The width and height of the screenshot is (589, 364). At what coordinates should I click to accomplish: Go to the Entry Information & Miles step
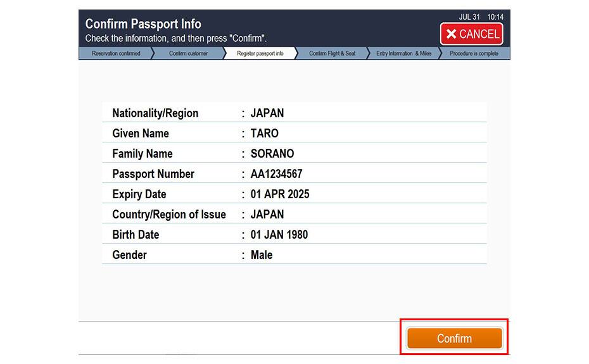[x=403, y=54]
